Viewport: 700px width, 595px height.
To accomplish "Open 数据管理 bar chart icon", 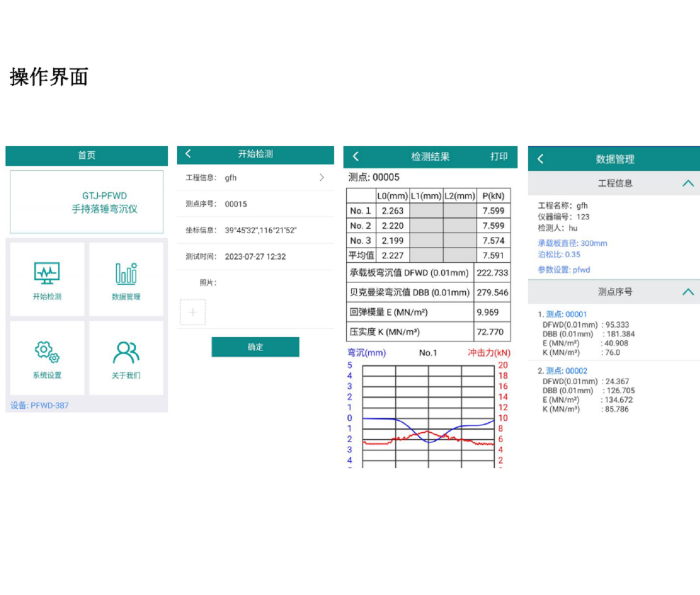I will tap(126, 273).
